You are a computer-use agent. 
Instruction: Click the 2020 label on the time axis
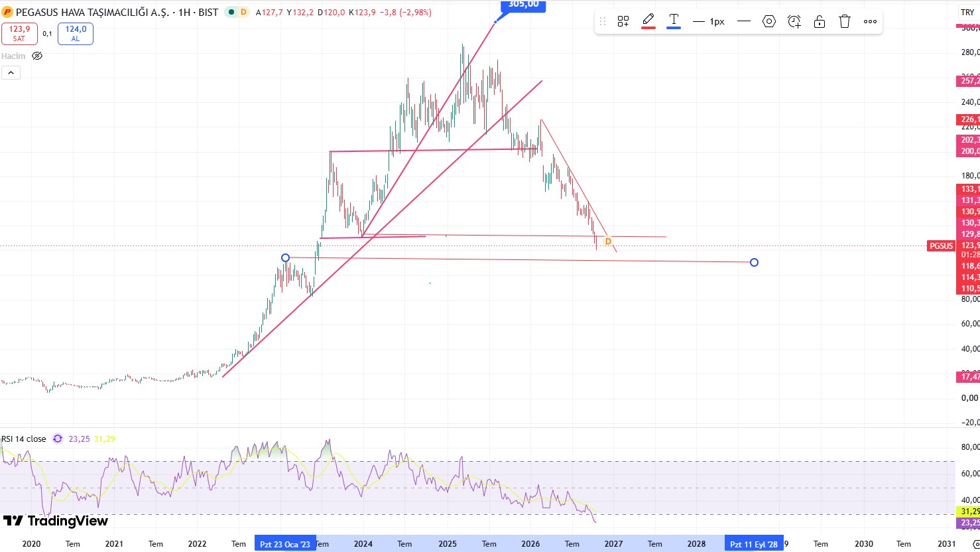point(31,544)
